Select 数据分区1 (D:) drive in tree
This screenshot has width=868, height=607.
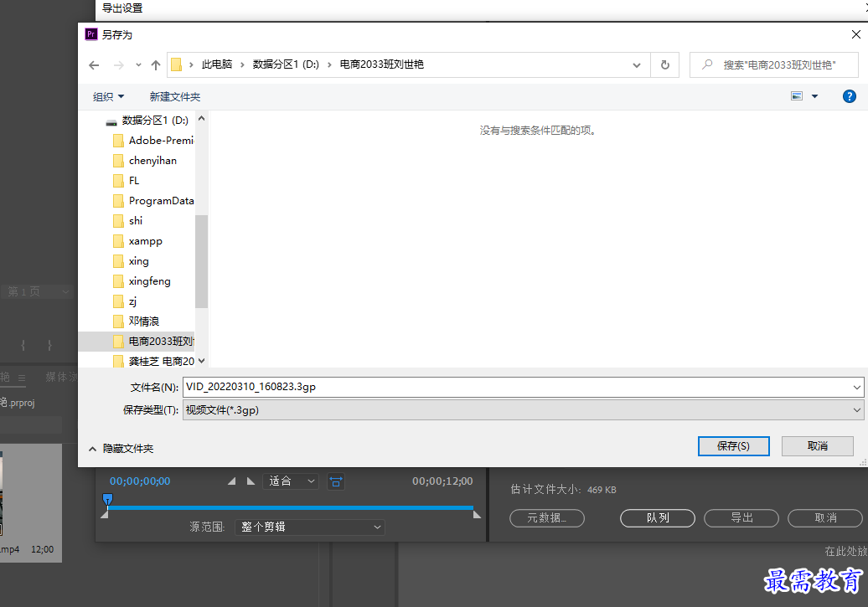148,121
